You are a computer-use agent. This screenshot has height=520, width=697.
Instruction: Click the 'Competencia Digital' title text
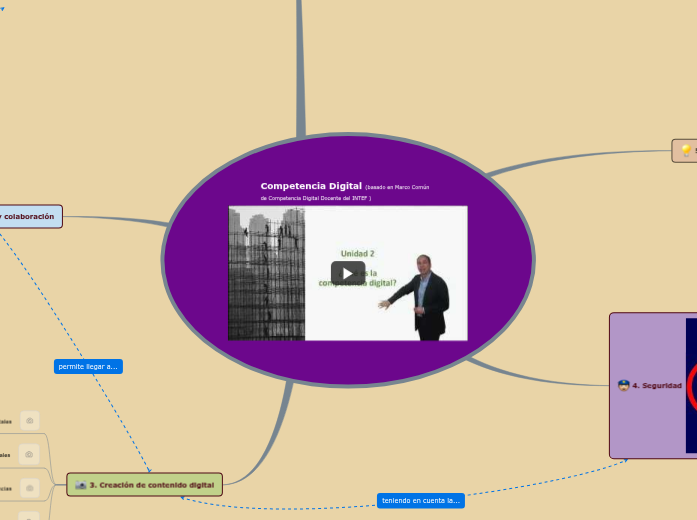311,186
